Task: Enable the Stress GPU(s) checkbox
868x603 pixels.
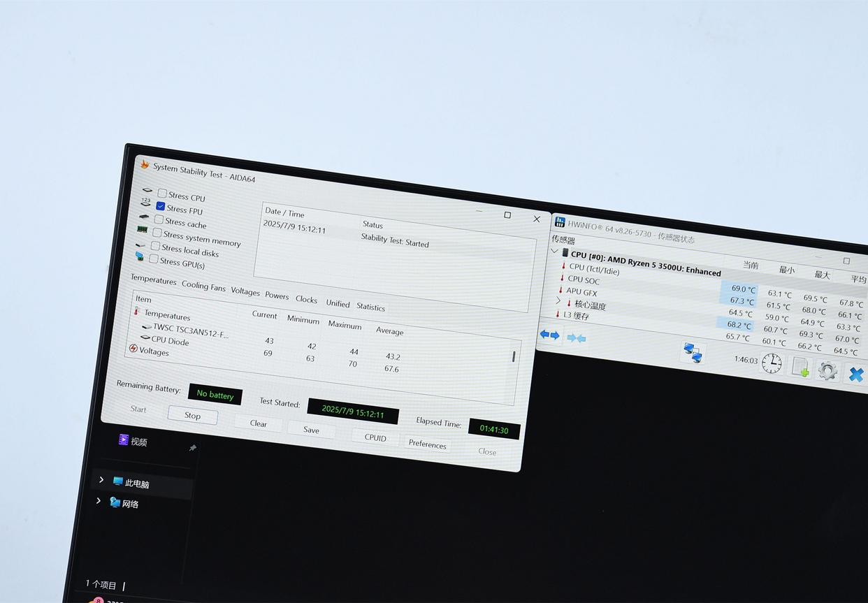Action: [154, 259]
